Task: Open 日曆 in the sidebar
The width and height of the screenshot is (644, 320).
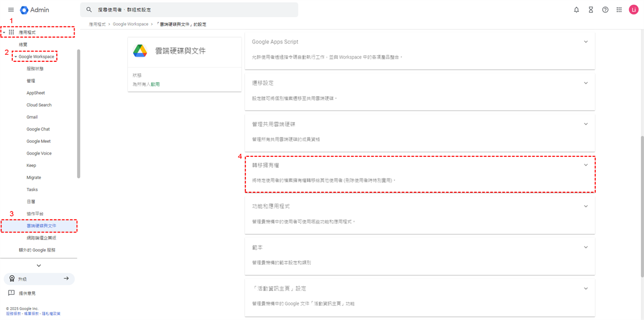Action: 31,201
